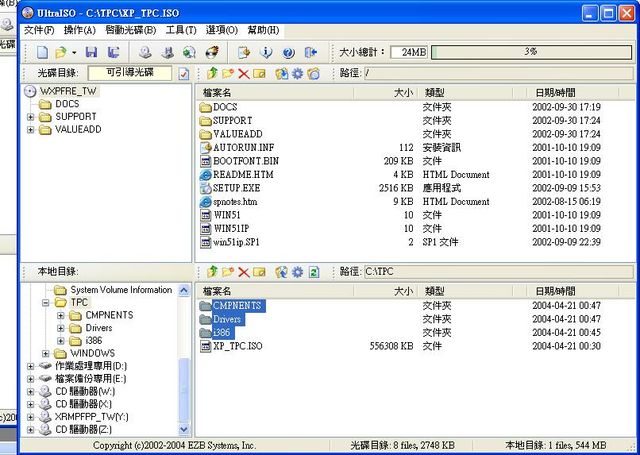Click local tree scrollbar down arrow
Screen dimensions: 640x455
click(184, 429)
